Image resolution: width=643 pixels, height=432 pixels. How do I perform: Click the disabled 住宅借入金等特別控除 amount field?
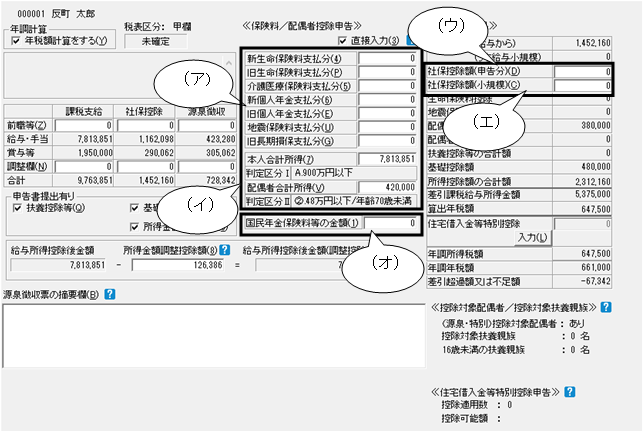(582, 224)
